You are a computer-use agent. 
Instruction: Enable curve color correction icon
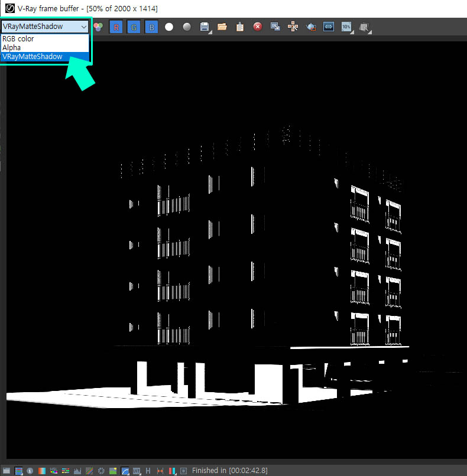point(89,471)
